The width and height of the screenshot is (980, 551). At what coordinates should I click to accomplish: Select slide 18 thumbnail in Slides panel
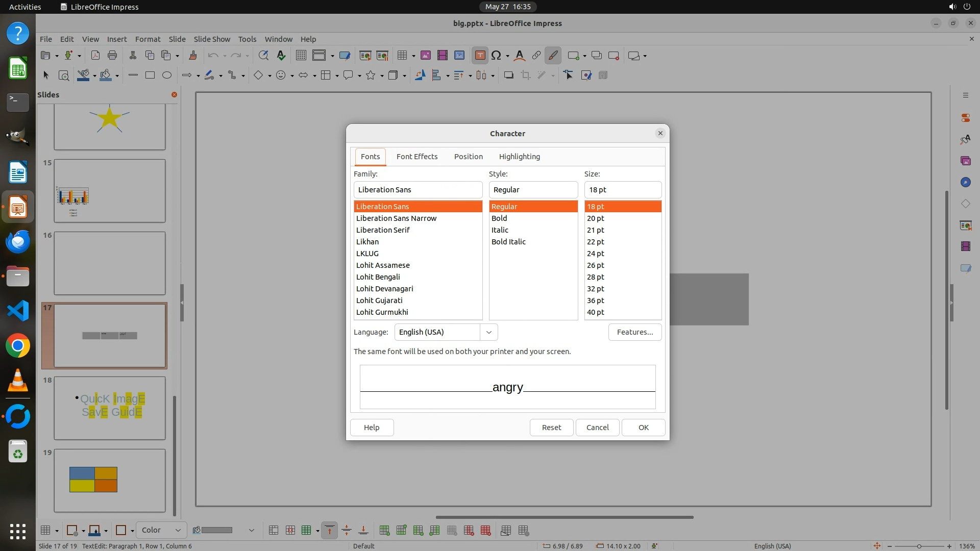110,408
